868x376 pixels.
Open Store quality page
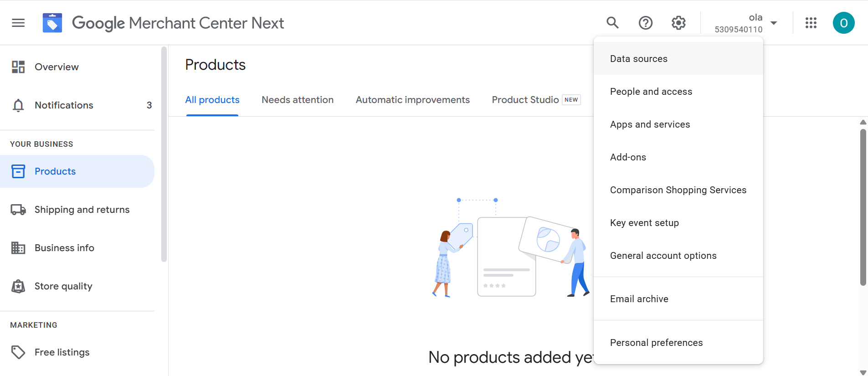click(63, 286)
